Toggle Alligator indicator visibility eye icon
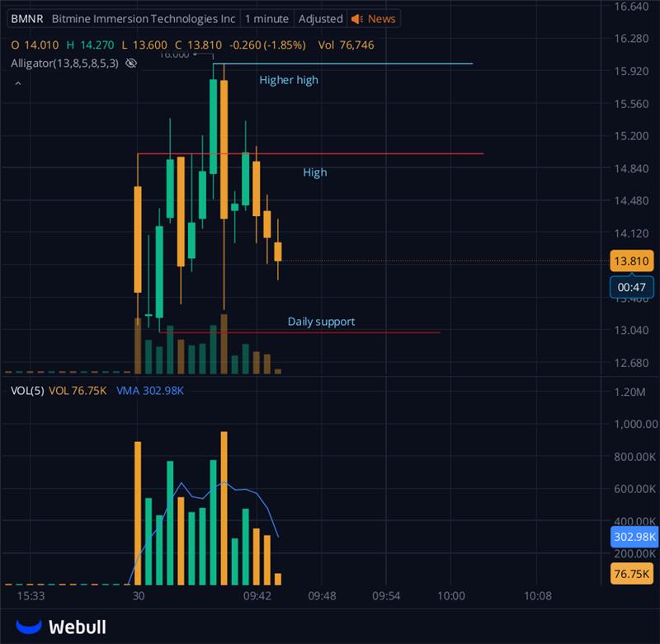The image size is (660, 644). (x=131, y=63)
